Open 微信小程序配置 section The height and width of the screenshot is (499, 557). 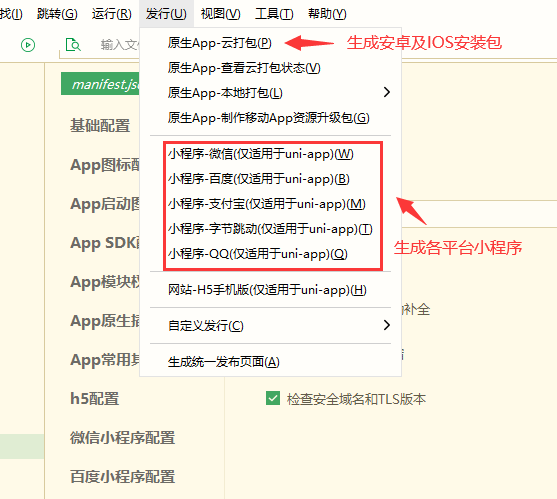pos(123,438)
